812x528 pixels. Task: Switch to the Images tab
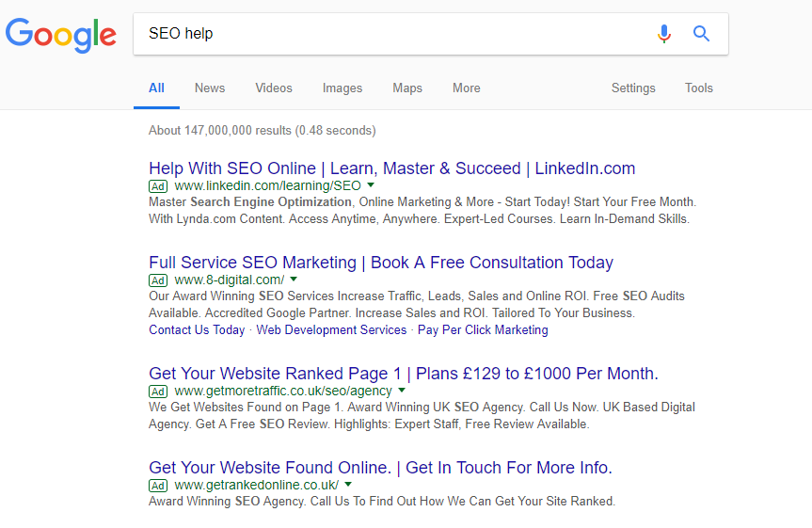[x=342, y=88]
